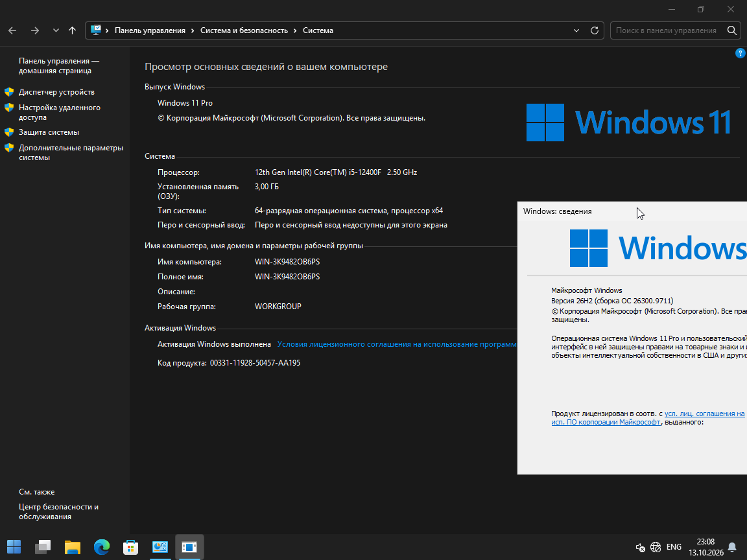Open the clock showing 23:08
The height and width of the screenshot is (560, 747).
click(x=706, y=547)
